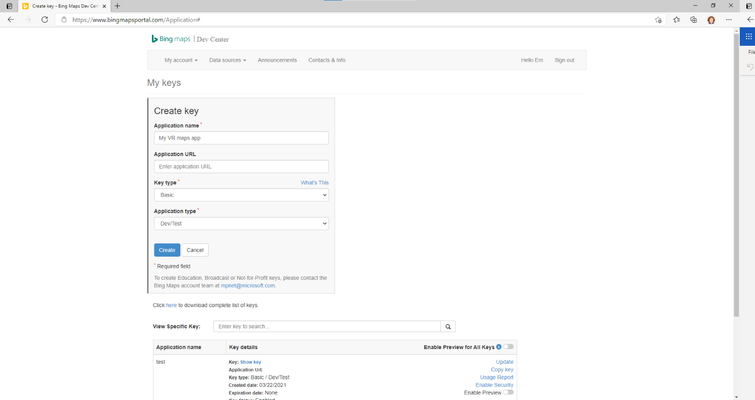Open a new tab with plus icon
Image resolution: width=755 pixels, height=400 pixels.
click(117, 6)
